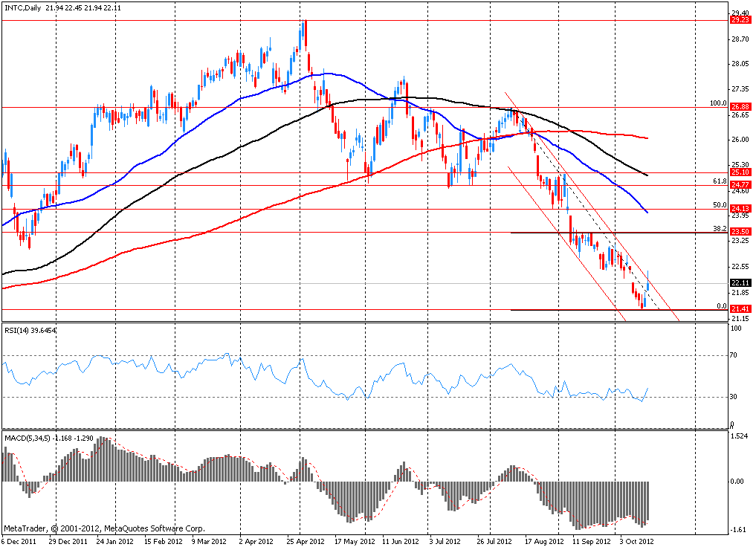
Task: Click the 21.41 support level price tag
Action: point(740,308)
